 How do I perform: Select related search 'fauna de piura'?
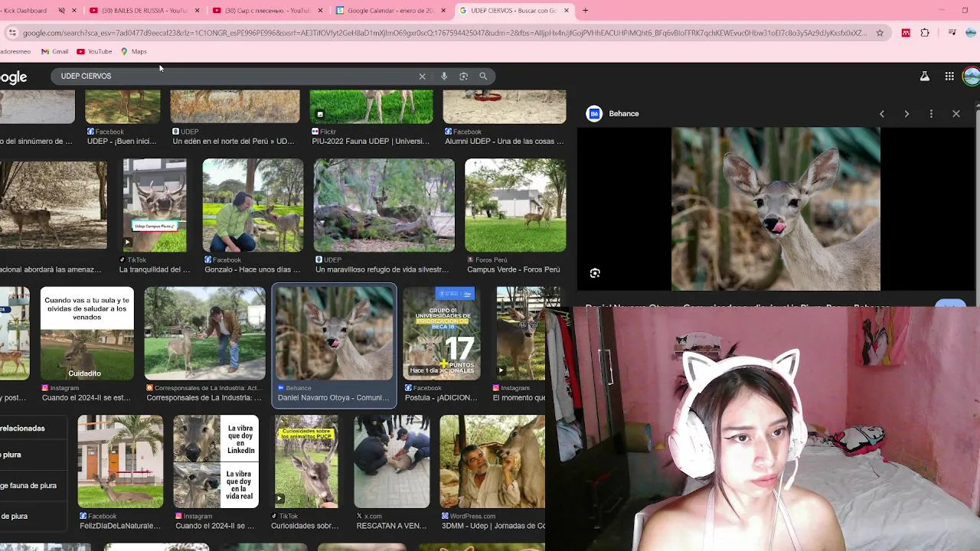(x=28, y=486)
